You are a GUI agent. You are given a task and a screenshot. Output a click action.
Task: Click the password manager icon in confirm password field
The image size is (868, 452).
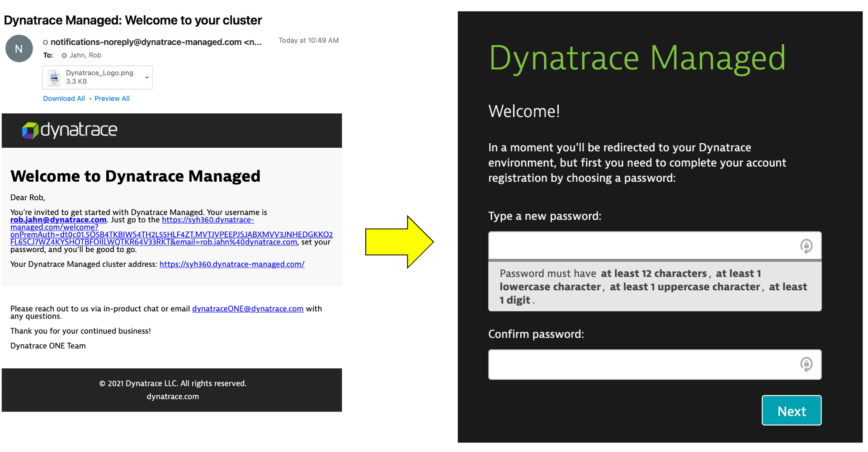806,364
